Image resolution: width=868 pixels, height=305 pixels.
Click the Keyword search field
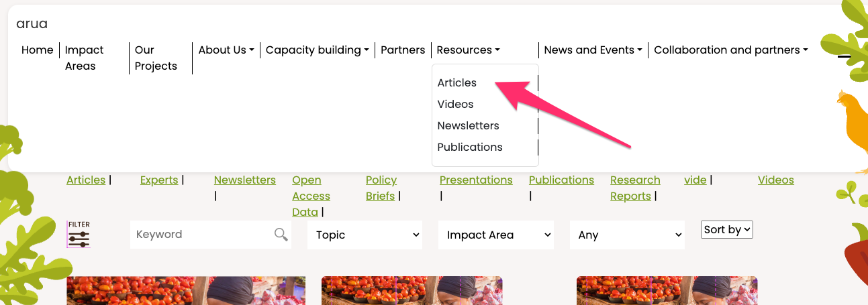coord(201,235)
